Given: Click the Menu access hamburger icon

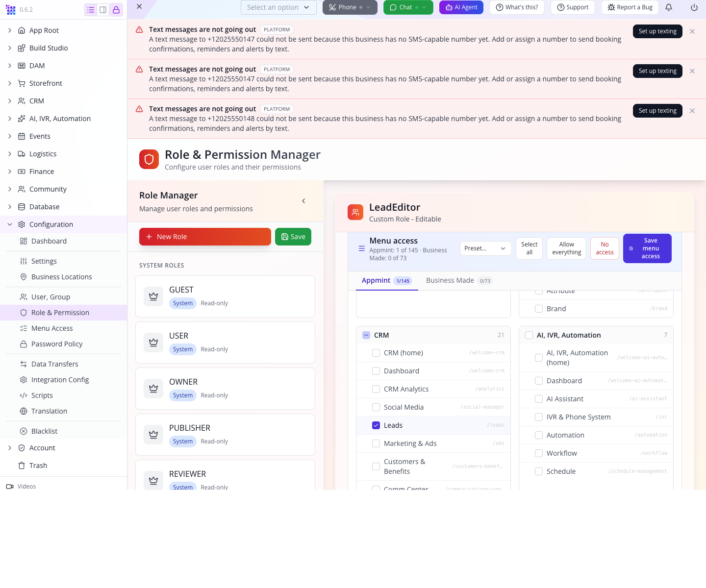Looking at the screenshot, I should point(362,248).
